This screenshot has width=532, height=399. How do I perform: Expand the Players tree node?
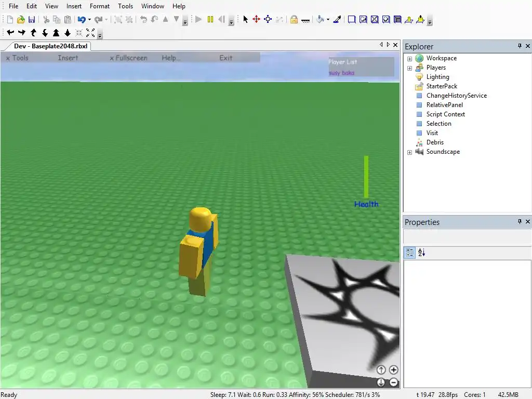409,68
